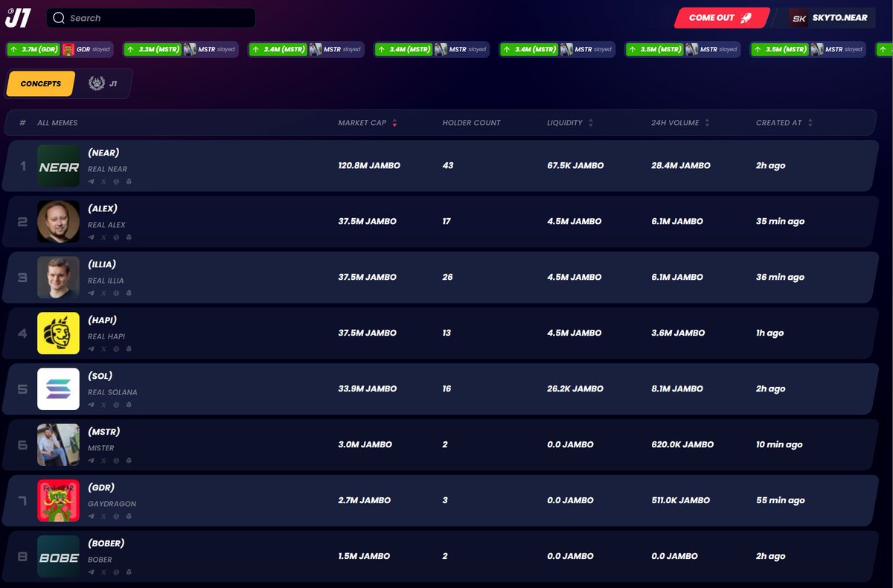Open the Telegram link for REAL ILLIA

coord(92,293)
